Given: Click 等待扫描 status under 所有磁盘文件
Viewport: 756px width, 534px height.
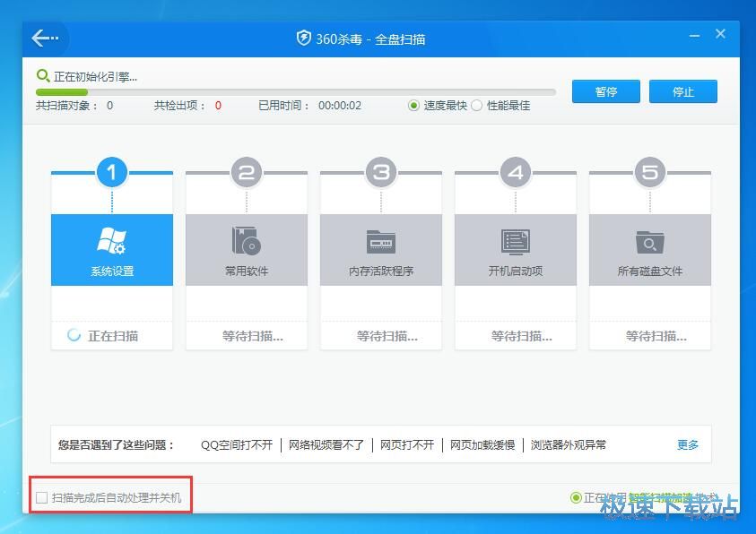Looking at the screenshot, I should [656, 336].
